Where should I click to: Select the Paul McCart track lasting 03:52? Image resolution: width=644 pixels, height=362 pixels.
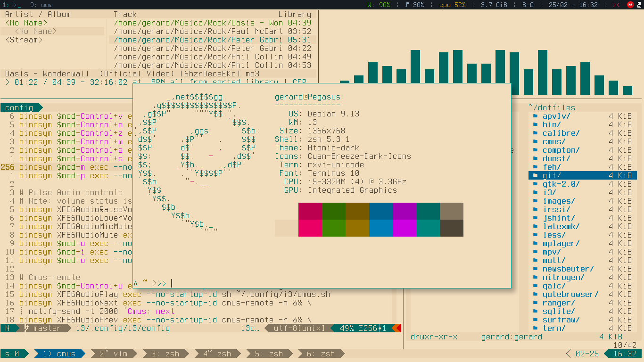pos(213,31)
